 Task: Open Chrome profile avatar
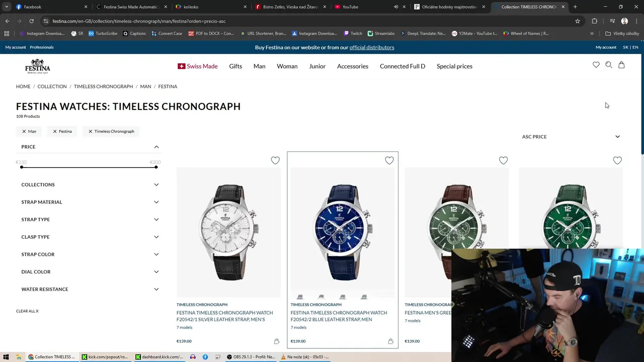(624, 21)
